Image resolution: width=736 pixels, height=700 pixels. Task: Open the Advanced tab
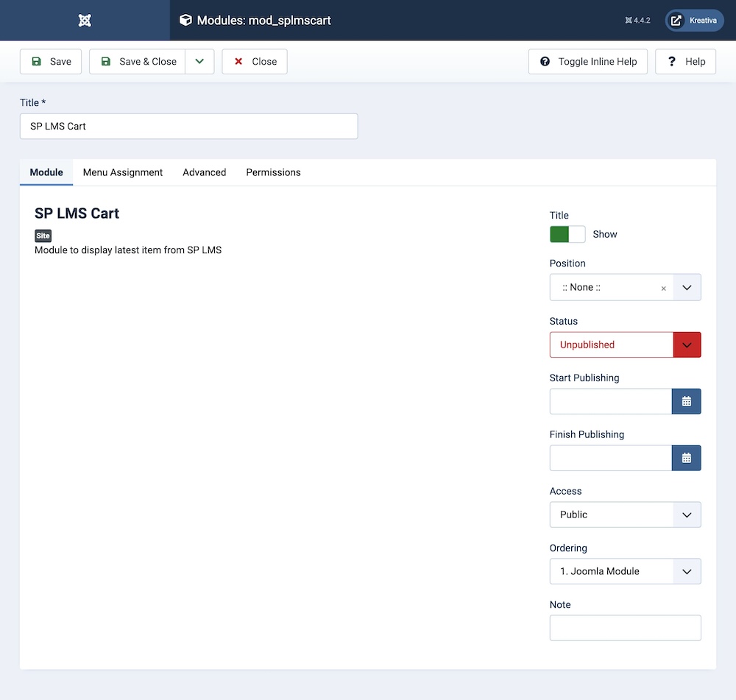204,172
